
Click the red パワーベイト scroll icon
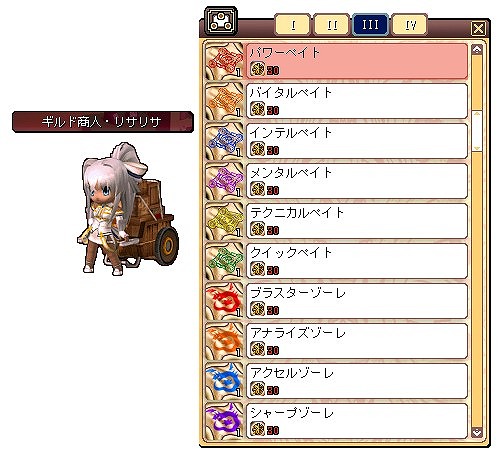coord(224,61)
